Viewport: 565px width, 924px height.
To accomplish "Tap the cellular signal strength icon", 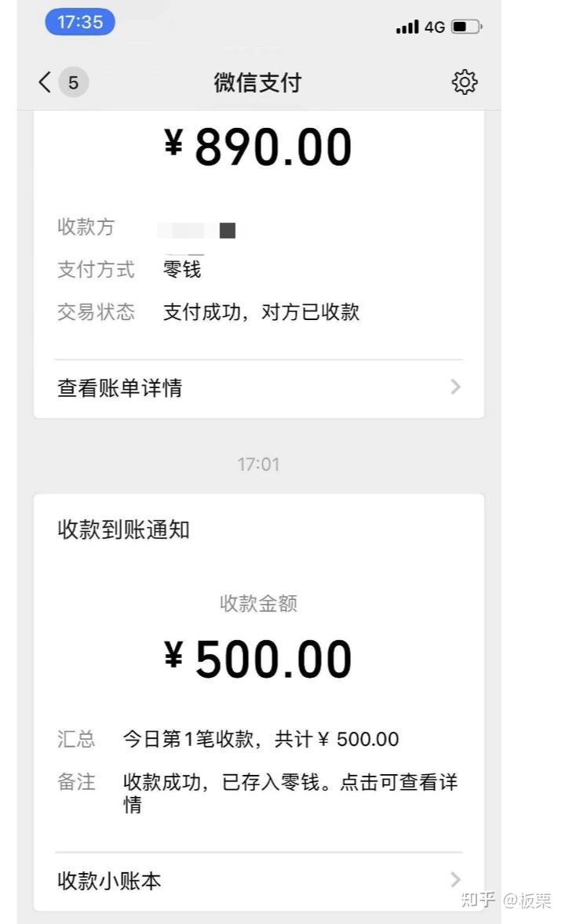I will click(407, 27).
